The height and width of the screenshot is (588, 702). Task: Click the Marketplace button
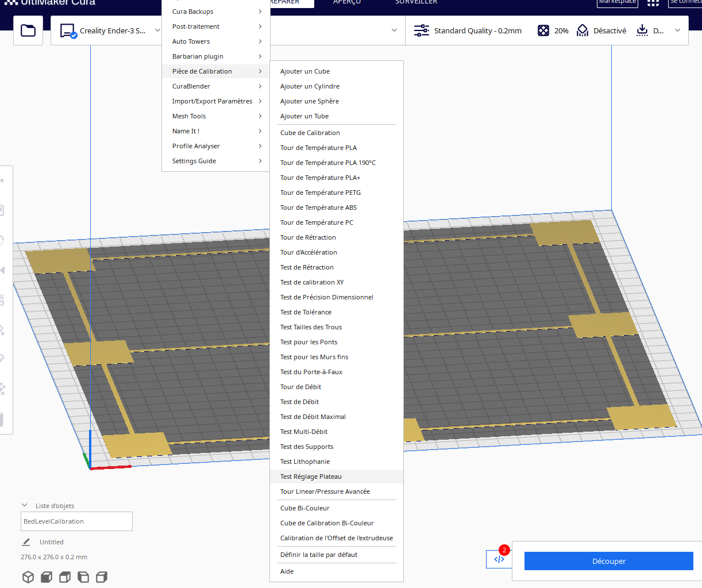pos(618,2)
